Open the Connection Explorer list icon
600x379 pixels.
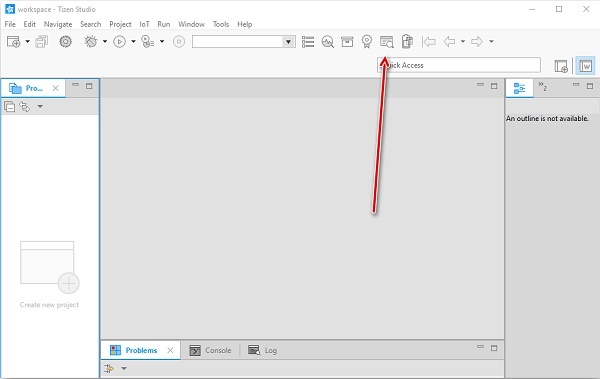[308, 41]
